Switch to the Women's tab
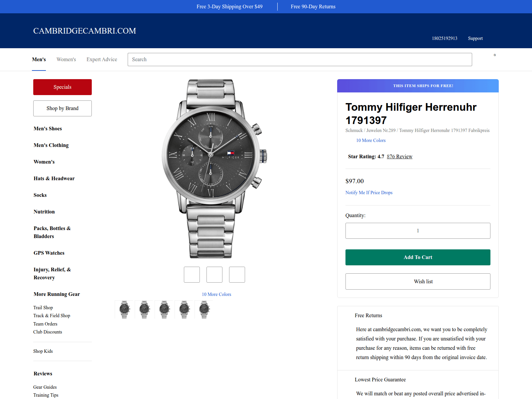Viewport: 532px width, 399px height. pos(66,60)
